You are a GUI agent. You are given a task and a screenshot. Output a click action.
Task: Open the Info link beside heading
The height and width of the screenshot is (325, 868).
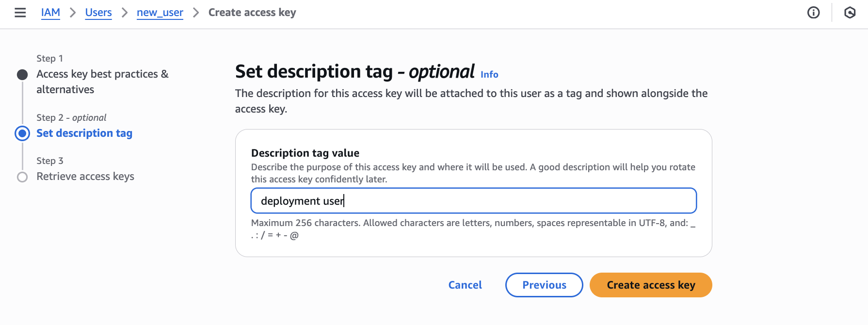pos(489,75)
